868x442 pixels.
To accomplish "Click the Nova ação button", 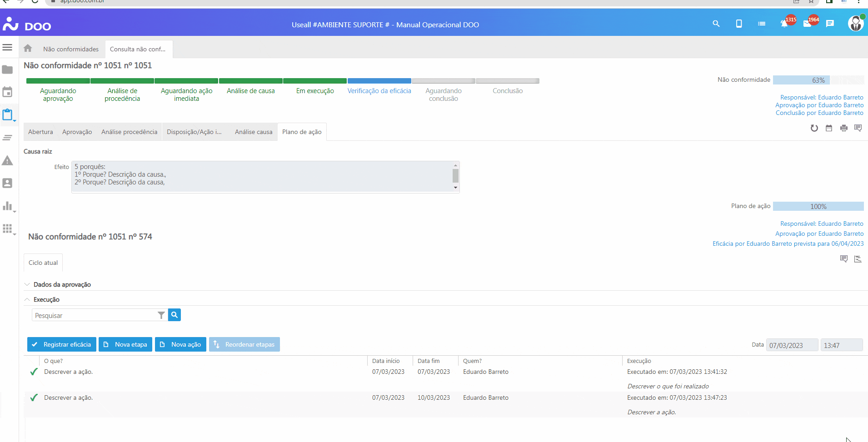I will tap(181, 344).
